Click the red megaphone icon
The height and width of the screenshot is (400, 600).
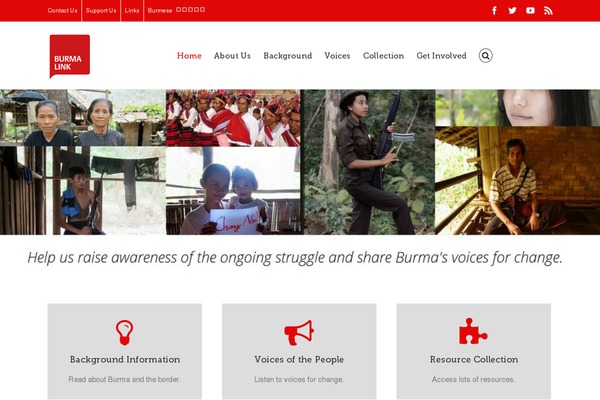click(x=299, y=333)
